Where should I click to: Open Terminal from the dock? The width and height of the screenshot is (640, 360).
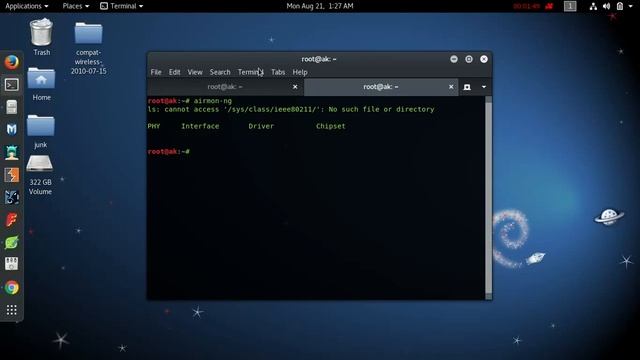click(11, 85)
